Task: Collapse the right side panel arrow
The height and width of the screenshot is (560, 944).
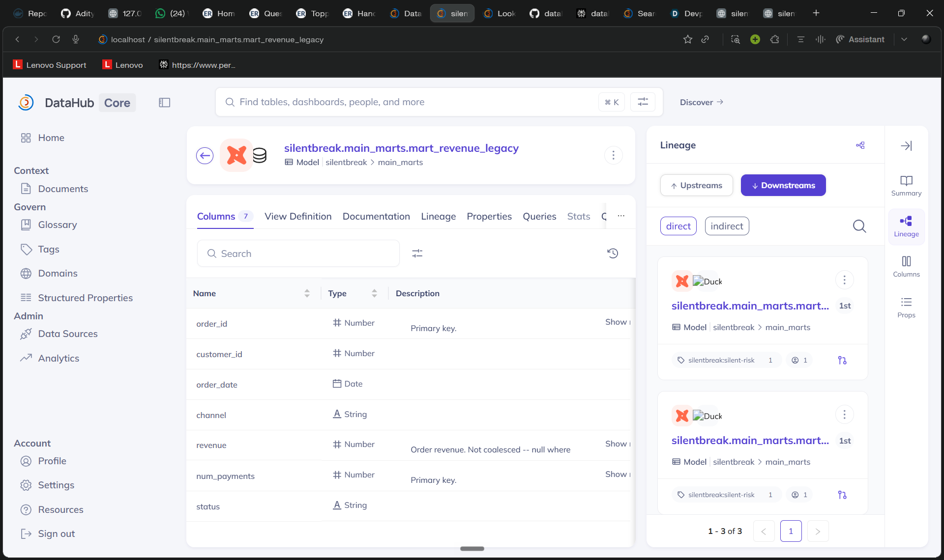Action: (906, 146)
